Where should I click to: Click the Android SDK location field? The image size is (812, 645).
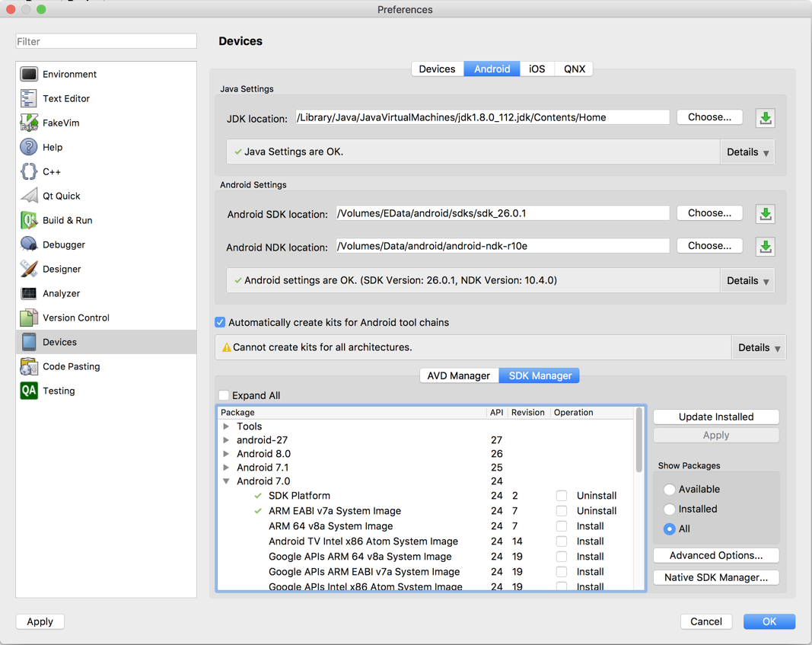(x=502, y=214)
